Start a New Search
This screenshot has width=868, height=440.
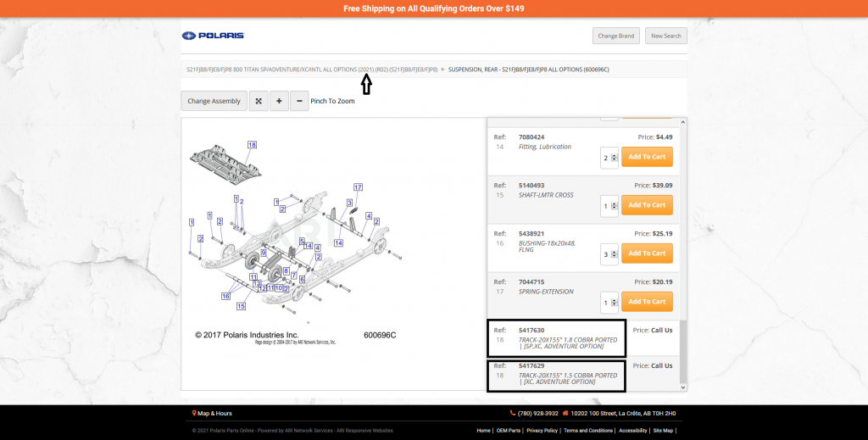(x=665, y=36)
